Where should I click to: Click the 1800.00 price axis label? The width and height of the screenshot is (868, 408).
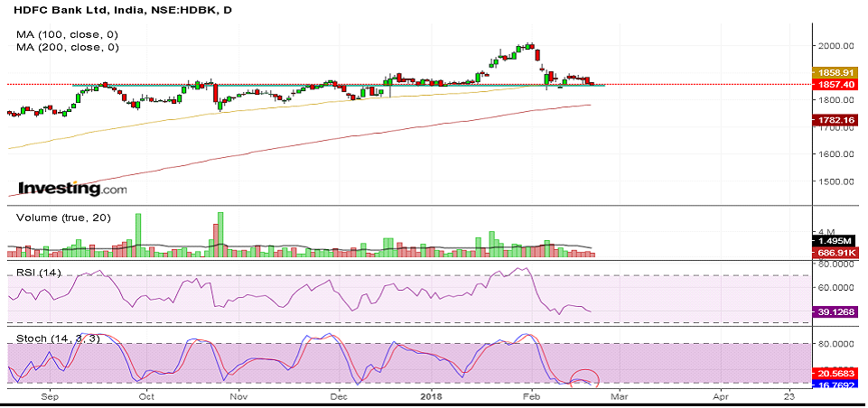(x=835, y=99)
